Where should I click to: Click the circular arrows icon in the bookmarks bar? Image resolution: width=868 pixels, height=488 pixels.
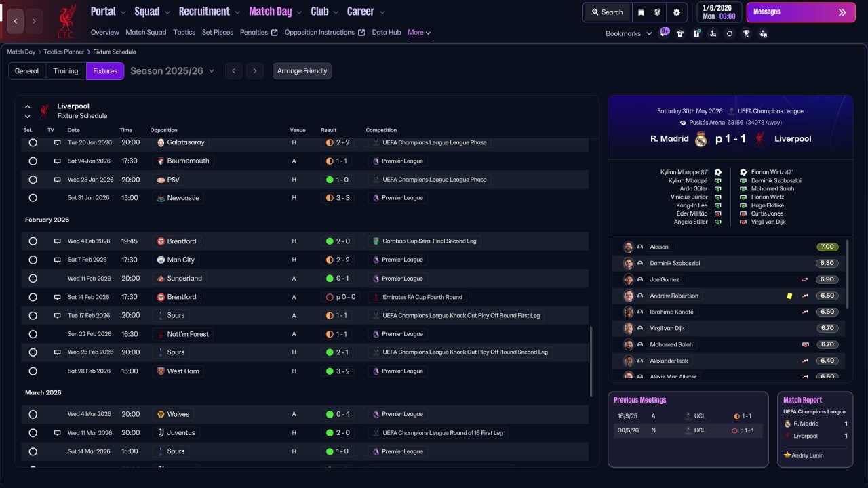pos(730,33)
